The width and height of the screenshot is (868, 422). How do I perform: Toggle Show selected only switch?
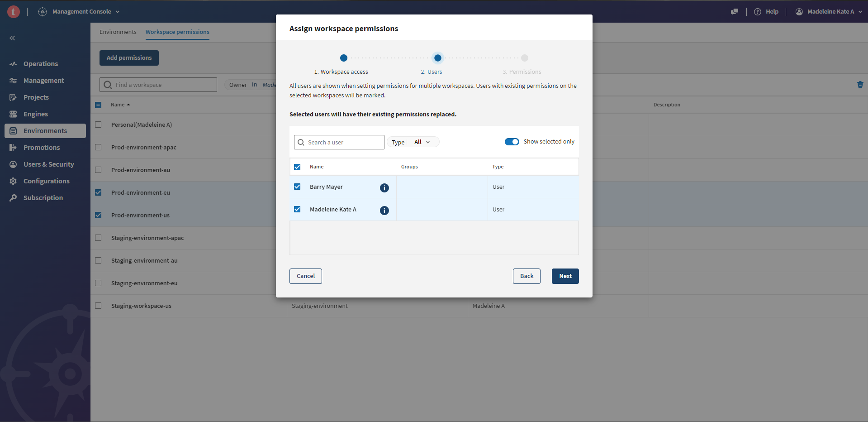[x=512, y=142]
